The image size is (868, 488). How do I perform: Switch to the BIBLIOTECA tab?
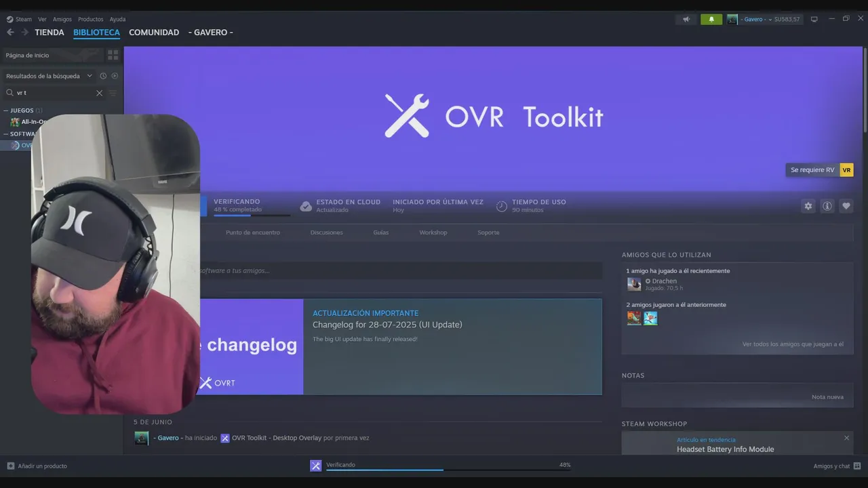point(96,32)
